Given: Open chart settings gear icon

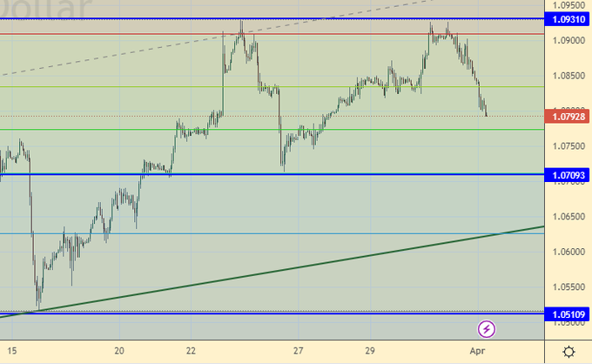Looking at the screenshot, I should [568, 351].
